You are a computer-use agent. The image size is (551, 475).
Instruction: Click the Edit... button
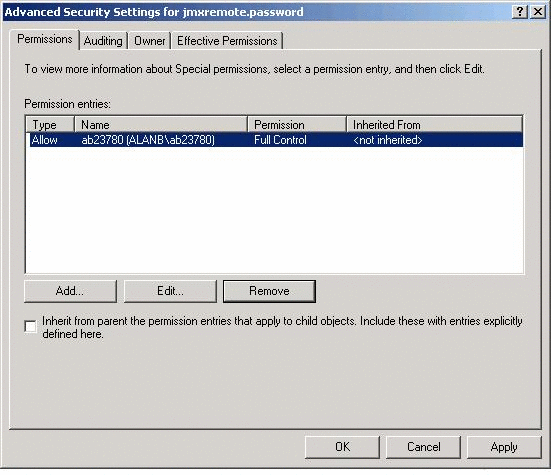[170, 291]
